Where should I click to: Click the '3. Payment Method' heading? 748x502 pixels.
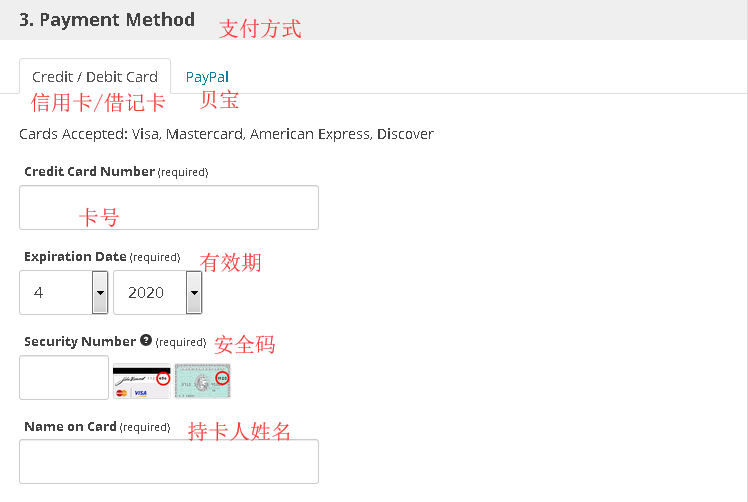(107, 20)
